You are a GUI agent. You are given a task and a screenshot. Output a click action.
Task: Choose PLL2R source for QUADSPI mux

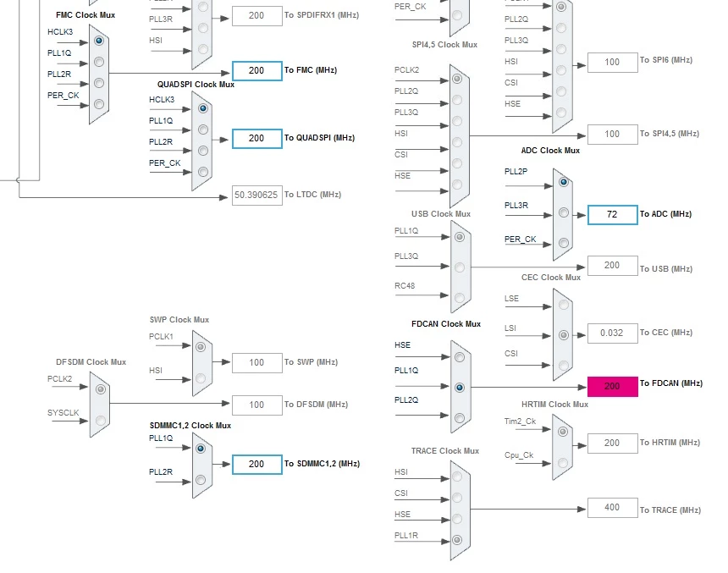coord(203,151)
